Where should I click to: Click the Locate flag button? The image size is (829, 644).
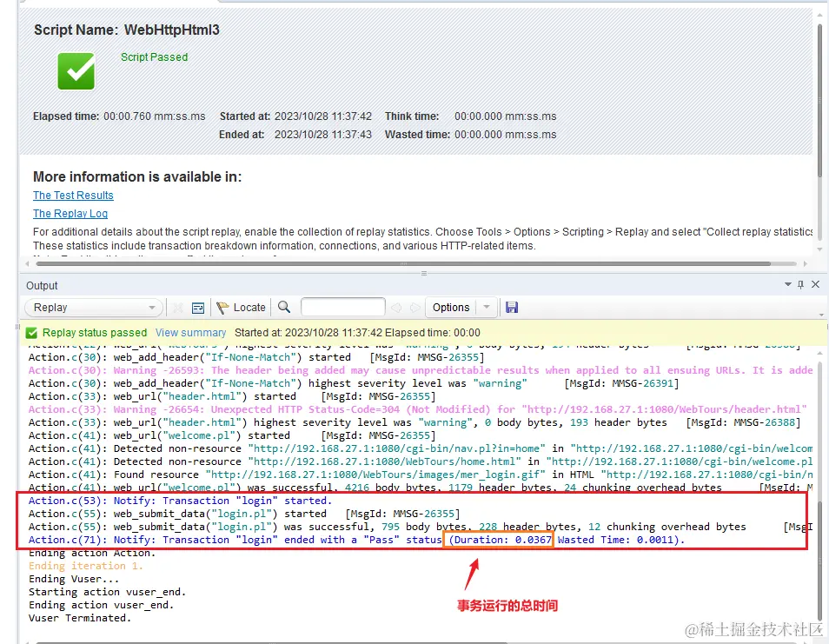pyautogui.click(x=241, y=307)
